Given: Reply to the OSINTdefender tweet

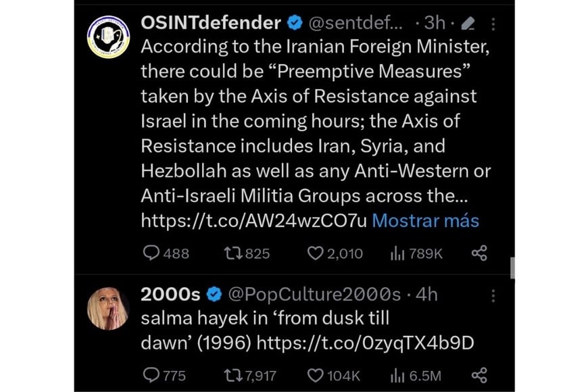Looking at the screenshot, I should click(x=151, y=253).
